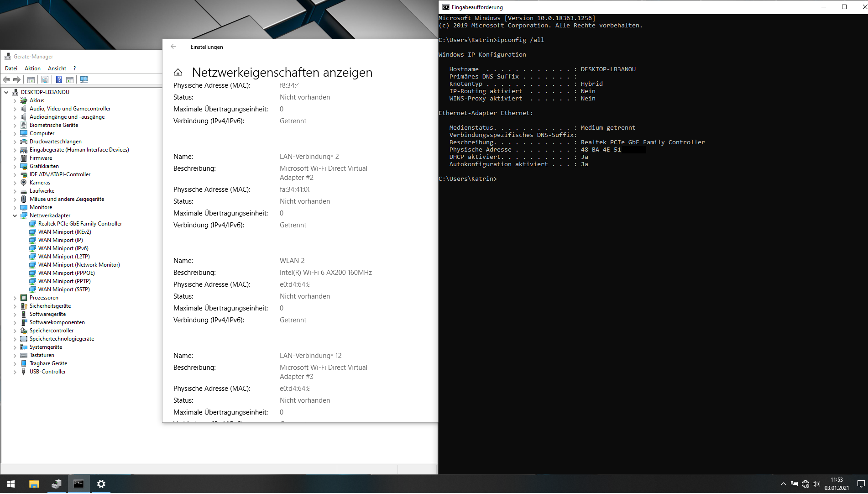Expand the USB-Controller category
868x494 pixels.
pyautogui.click(x=15, y=372)
